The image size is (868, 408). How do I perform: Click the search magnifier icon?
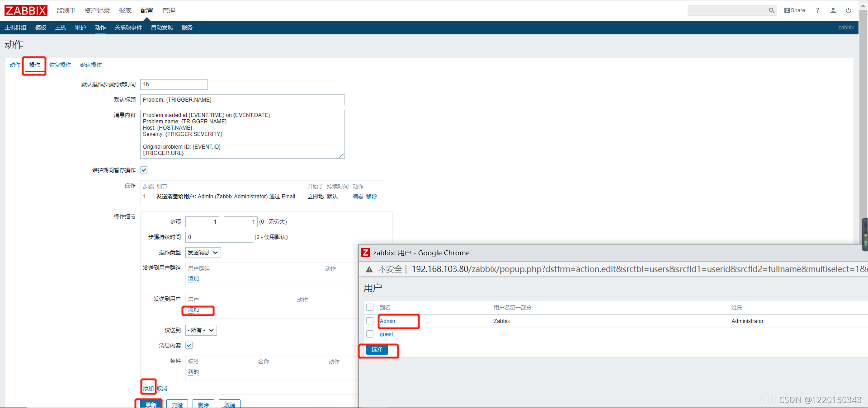[x=771, y=10]
